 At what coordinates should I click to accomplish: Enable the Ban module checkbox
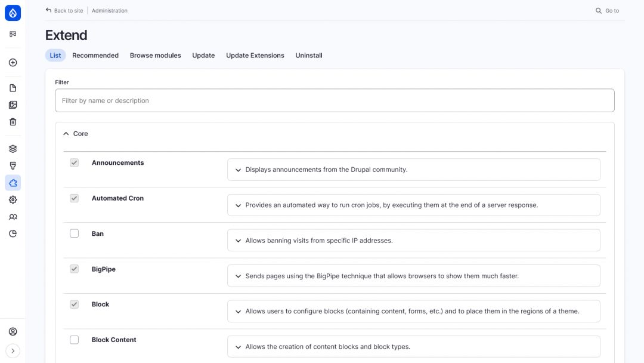(x=74, y=233)
